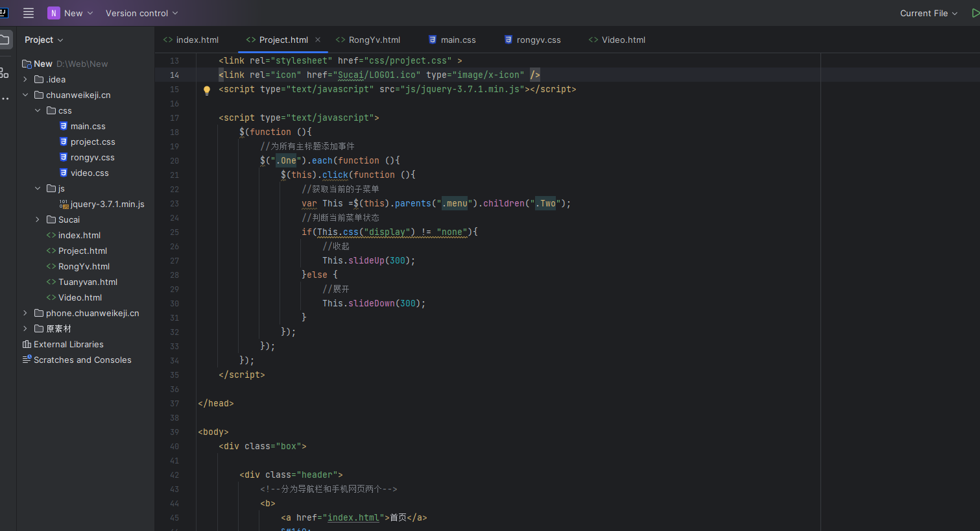
Task: Click the Video.html file icon in tree
Action: (x=51, y=297)
